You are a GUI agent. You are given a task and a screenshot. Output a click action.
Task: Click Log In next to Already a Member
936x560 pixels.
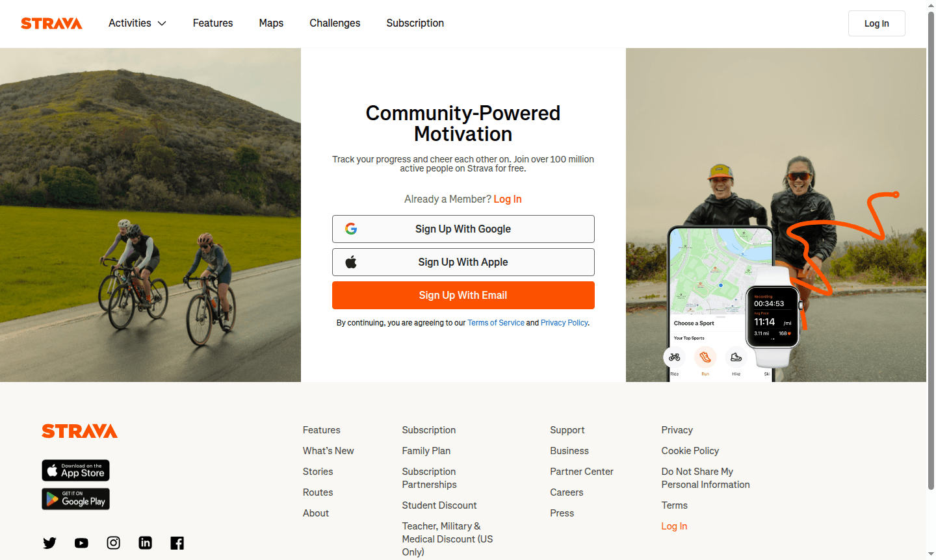pos(508,199)
